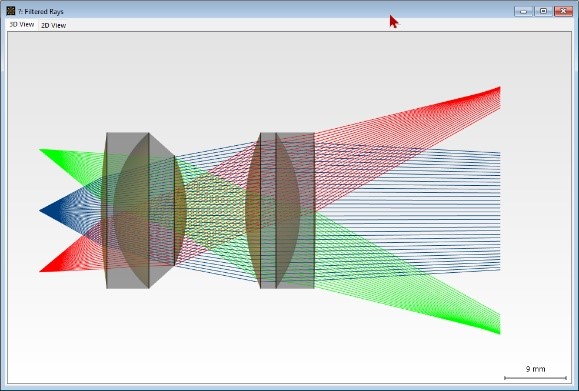
Task: Select the rightmost rectangular lens block
Action: [295, 210]
